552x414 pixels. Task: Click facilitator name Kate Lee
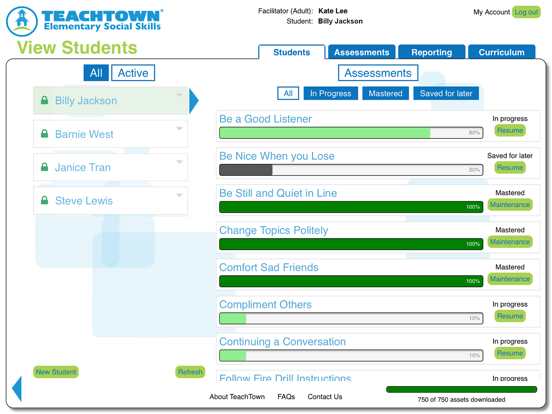[333, 11]
